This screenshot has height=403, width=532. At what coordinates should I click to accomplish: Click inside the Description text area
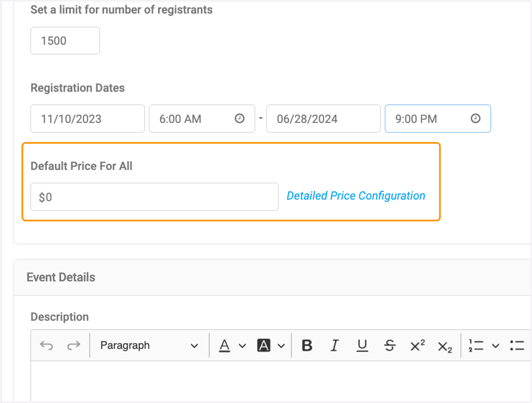click(280, 381)
